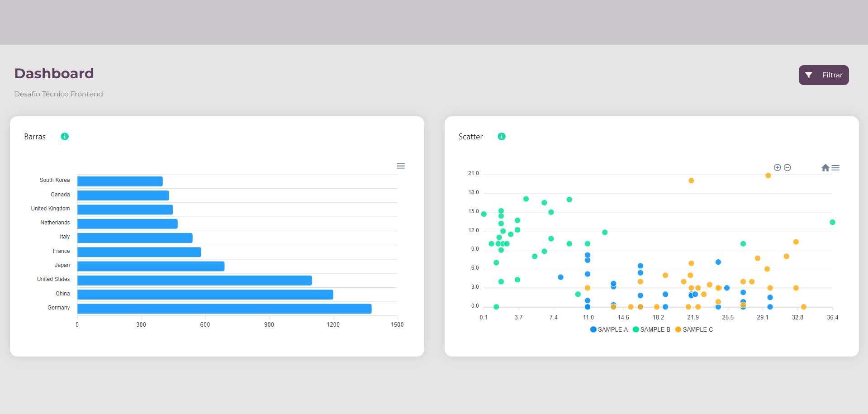Select the United States bar
The image size is (868, 414).
click(x=194, y=281)
